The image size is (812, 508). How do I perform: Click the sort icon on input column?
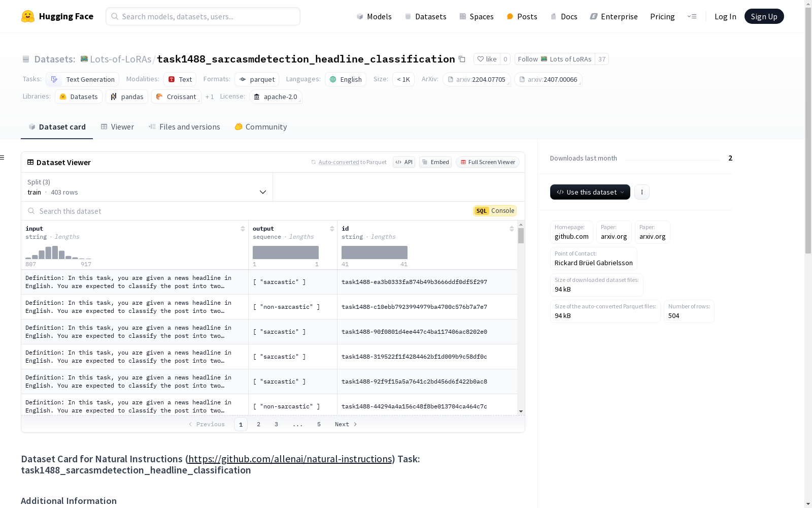click(x=243, y=229)
